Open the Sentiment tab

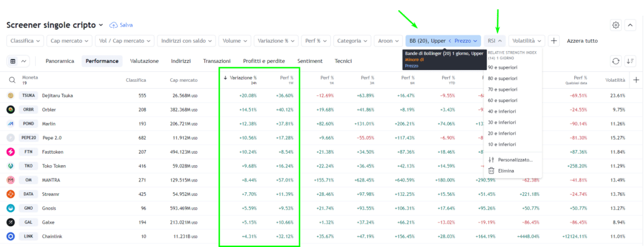pyautogui.click(x=310, y=61)
